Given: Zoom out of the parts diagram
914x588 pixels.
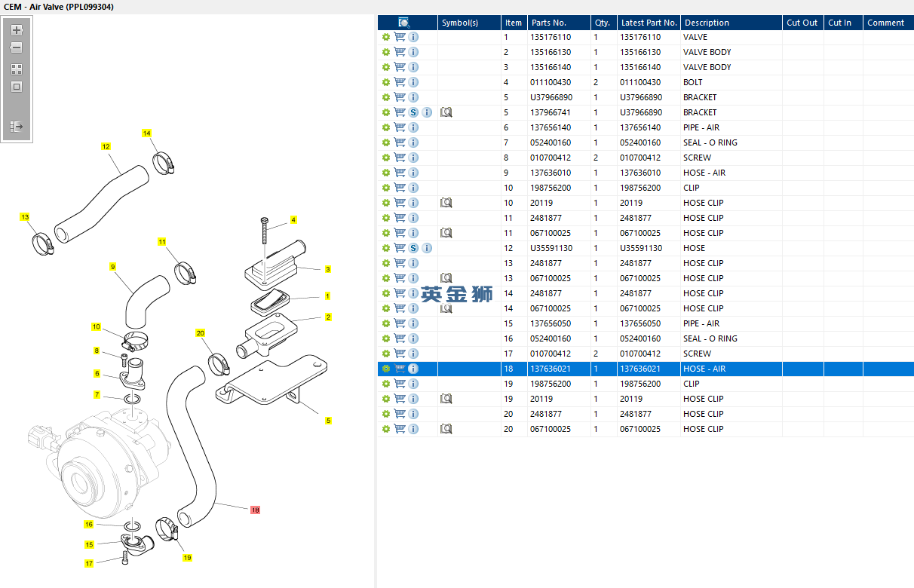Looking at the screenshot, I should tap(17, 47).
